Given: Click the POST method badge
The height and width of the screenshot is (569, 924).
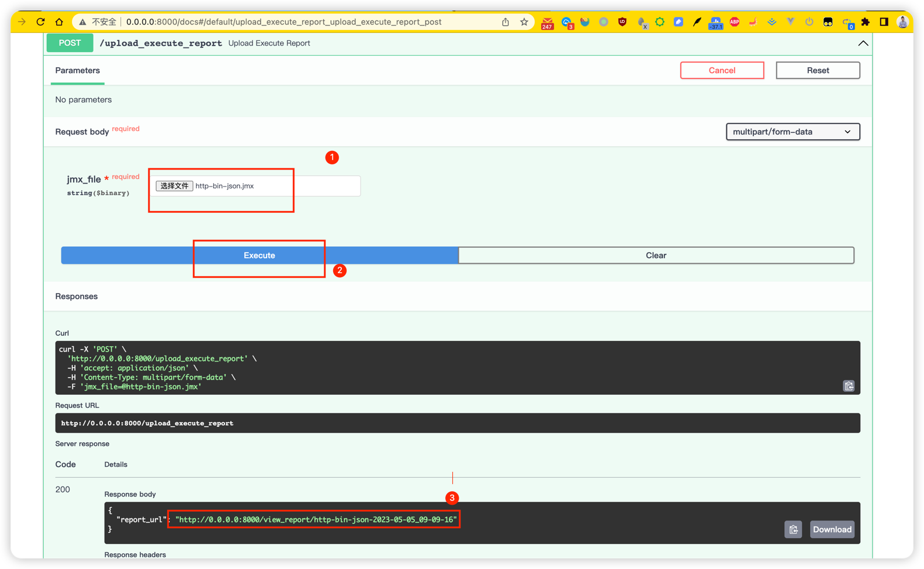Looking at the screenshot, I should [70, 43].
